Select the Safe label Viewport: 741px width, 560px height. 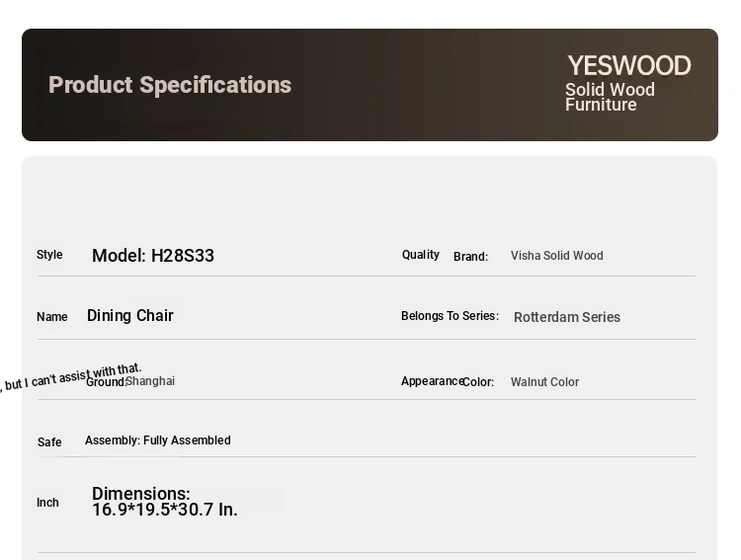pos(49,442)
